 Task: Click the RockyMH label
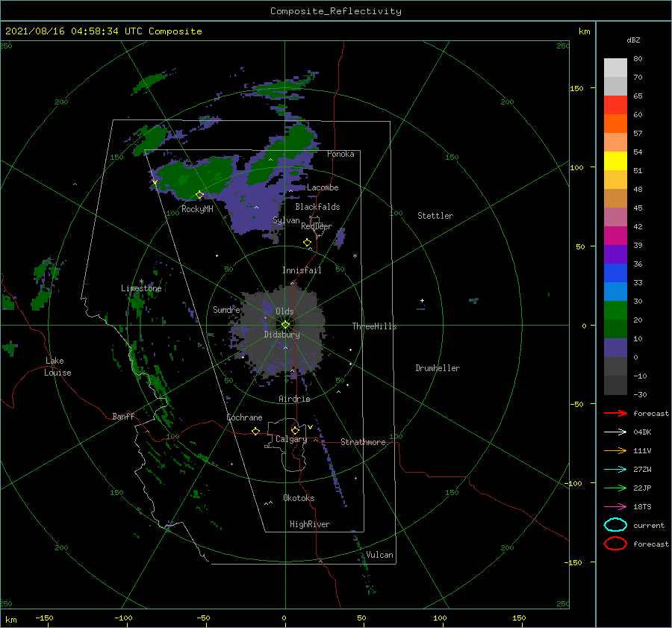(x=197, y=209)
